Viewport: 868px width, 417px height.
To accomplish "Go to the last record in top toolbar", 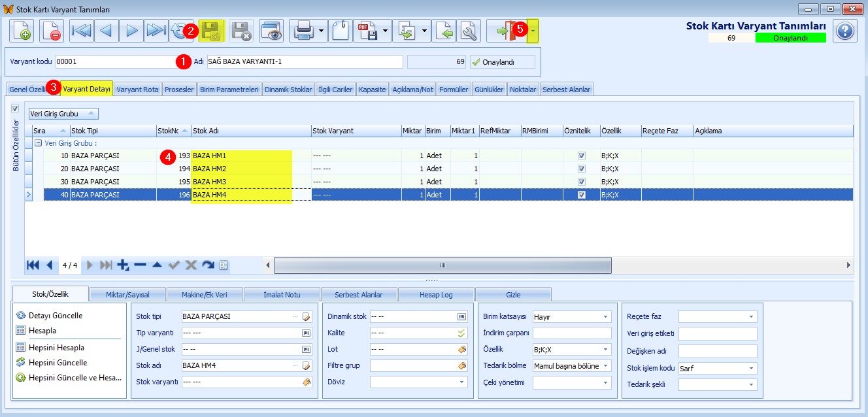I will [x=156, y=31].
